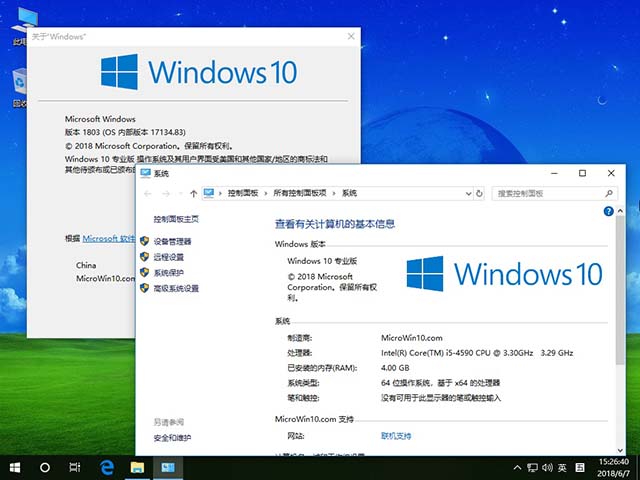Open address bar history dropdown
This screenshot has width=640, height=480.
tap(469, 193)
